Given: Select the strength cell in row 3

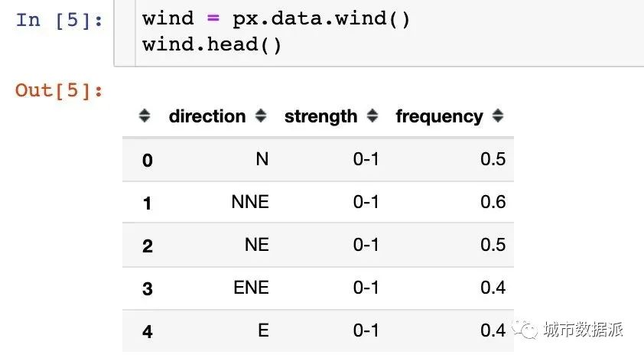Looking at the screenshot, I should coord(366,288).
